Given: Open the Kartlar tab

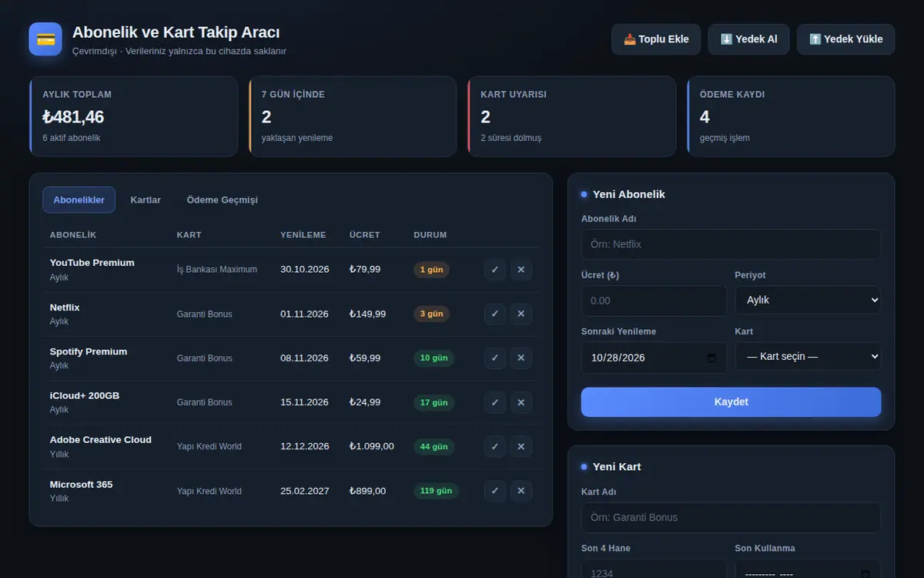Looking at the screenshot, I should click(x=146, y=200).
